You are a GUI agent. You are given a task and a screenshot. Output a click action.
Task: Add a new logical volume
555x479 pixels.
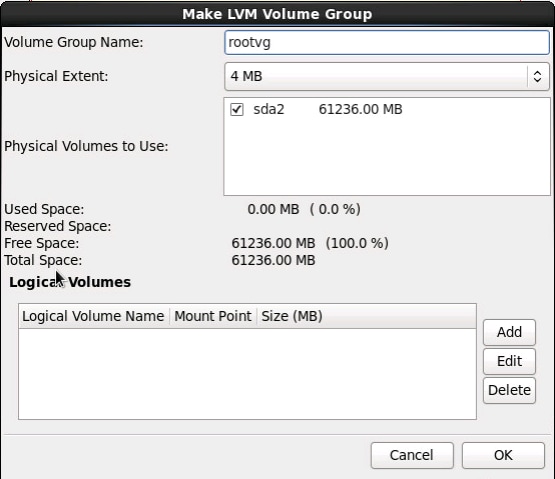click(509, 332)
